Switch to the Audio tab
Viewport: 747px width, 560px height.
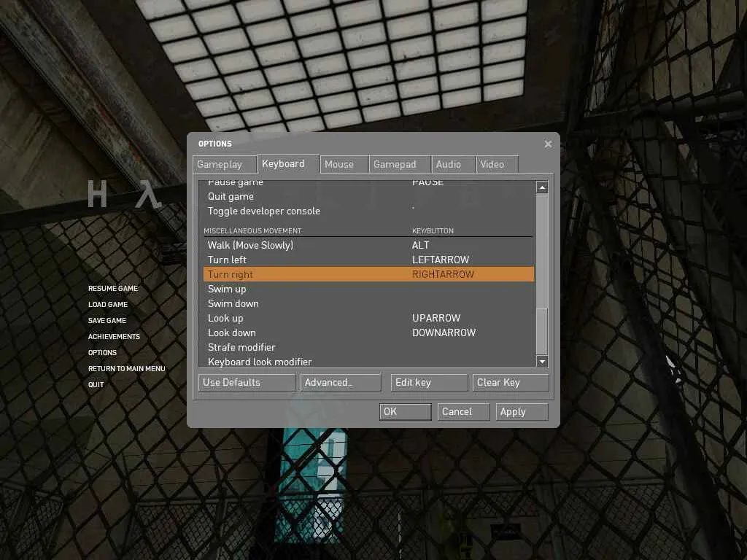click(453, 164)
